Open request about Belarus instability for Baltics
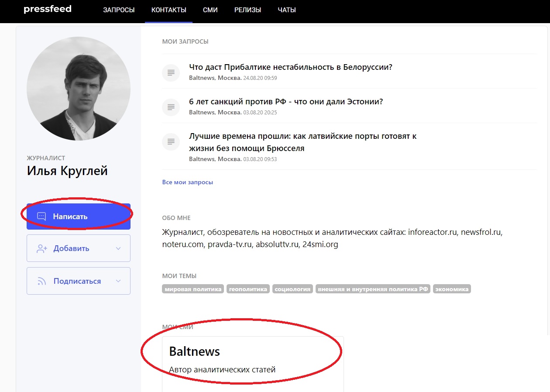Viewport: 550px width, 392px height. [290, 67]
